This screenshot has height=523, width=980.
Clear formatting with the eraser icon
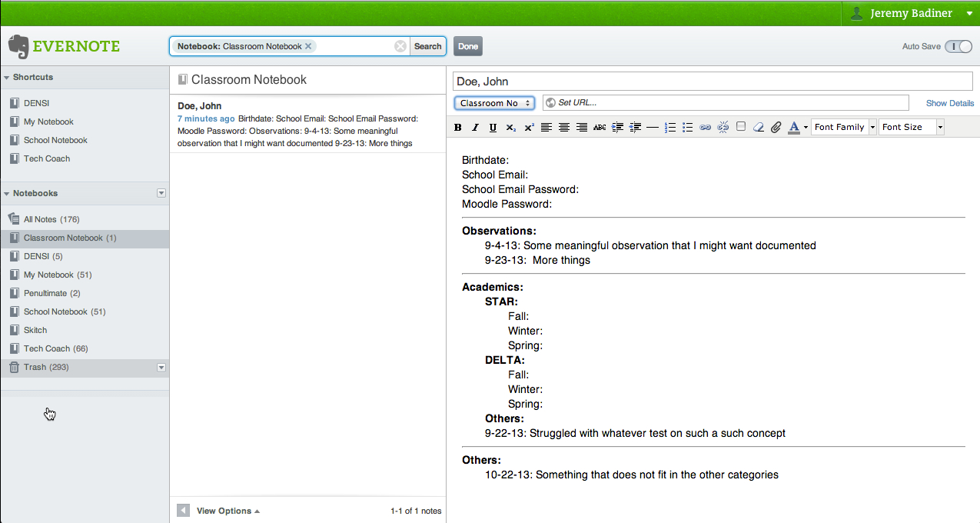tap(758, 128)
